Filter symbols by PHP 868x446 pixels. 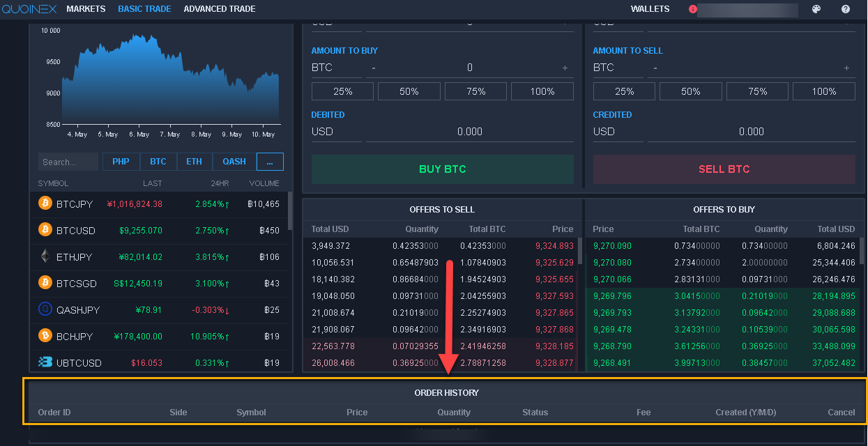121,162
